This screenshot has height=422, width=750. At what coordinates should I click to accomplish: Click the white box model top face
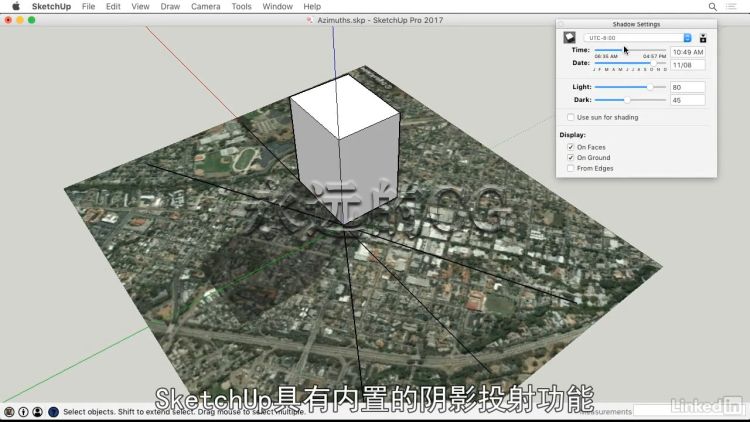(344, 107)
